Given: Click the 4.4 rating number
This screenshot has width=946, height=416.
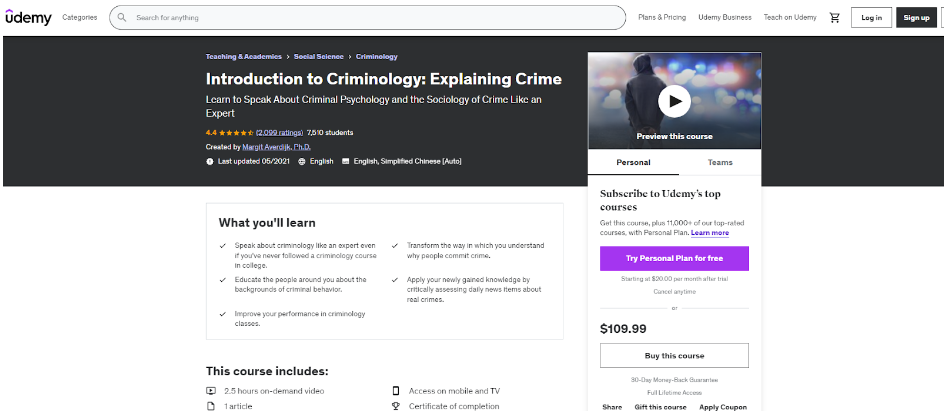Looking at the screenshot, I should coord(211,133).
